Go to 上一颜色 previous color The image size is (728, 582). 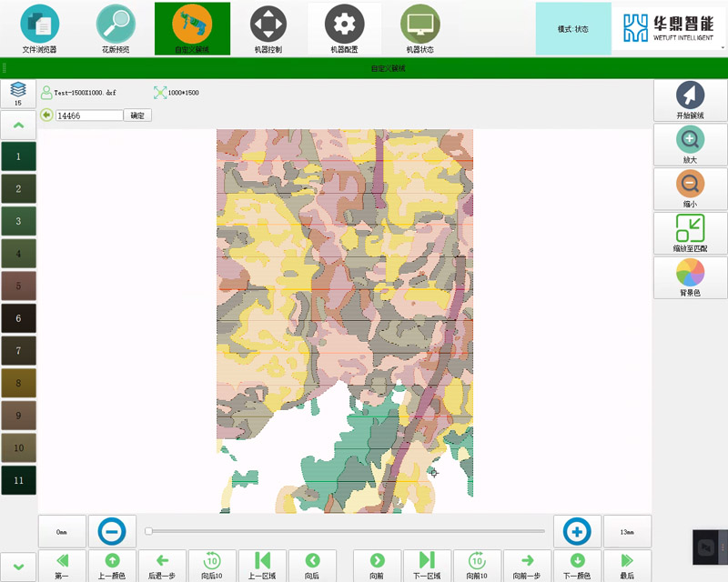tap(112, 564)
